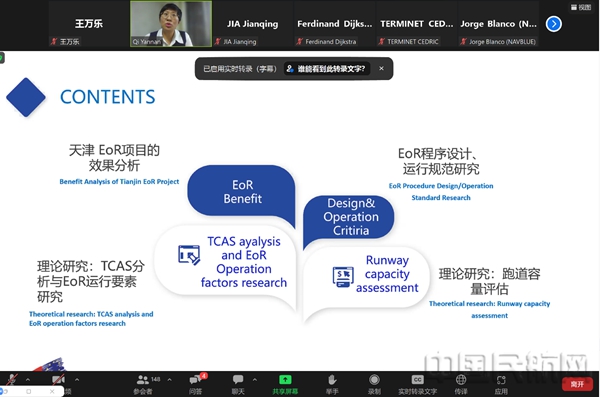Click the red leave meeting (离开) button
Screen dimensions: 600x397
pyautogui.click(x=577, y=384)
